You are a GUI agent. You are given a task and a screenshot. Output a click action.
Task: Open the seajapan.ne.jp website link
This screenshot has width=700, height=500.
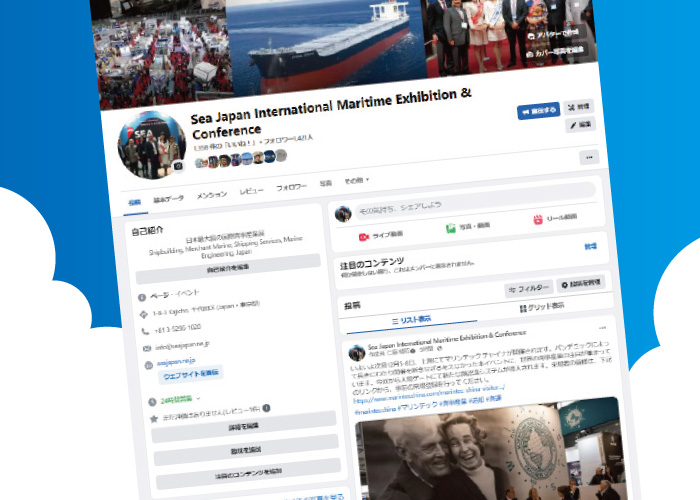click(x=176, y=362)
